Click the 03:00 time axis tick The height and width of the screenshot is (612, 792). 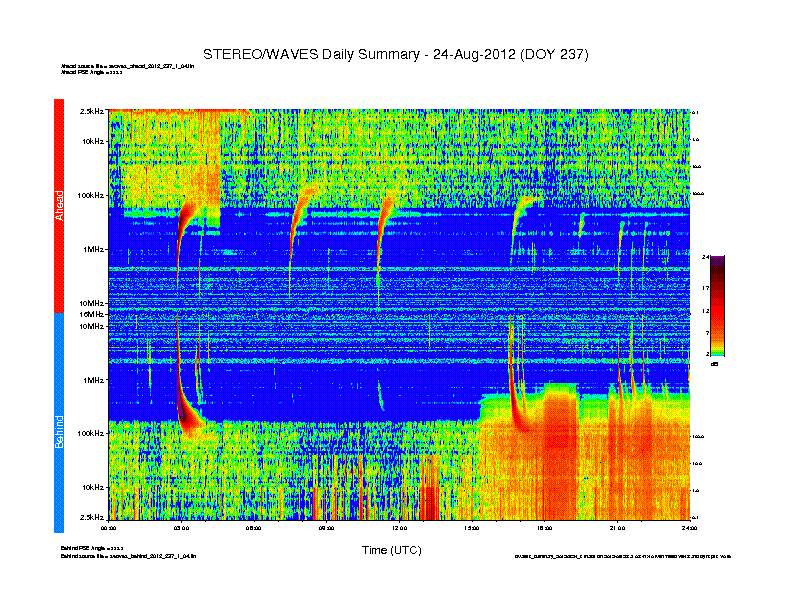tap(182, 526)
